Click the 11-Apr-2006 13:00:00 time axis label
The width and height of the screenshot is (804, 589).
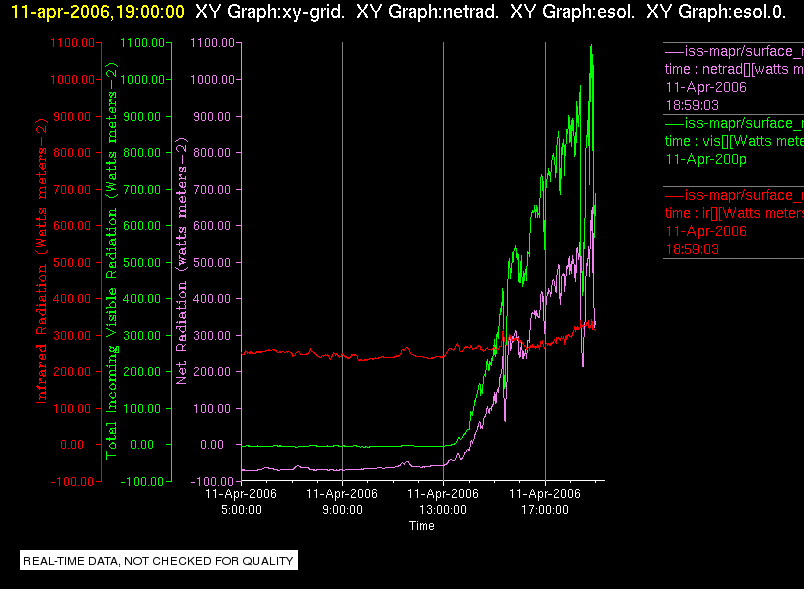coord(443,502)
